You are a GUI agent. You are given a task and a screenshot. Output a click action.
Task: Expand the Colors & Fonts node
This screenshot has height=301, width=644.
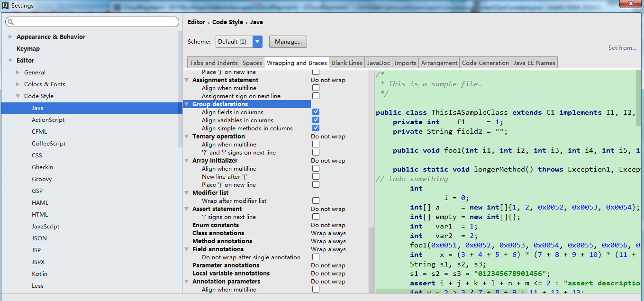(18, 84)
